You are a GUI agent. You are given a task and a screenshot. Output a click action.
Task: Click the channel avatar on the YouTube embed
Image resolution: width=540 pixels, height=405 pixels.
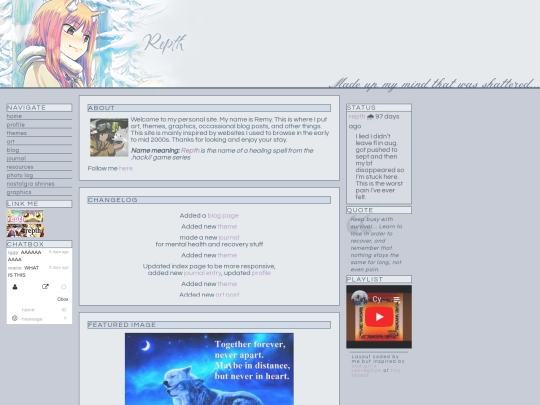(359, 299)
